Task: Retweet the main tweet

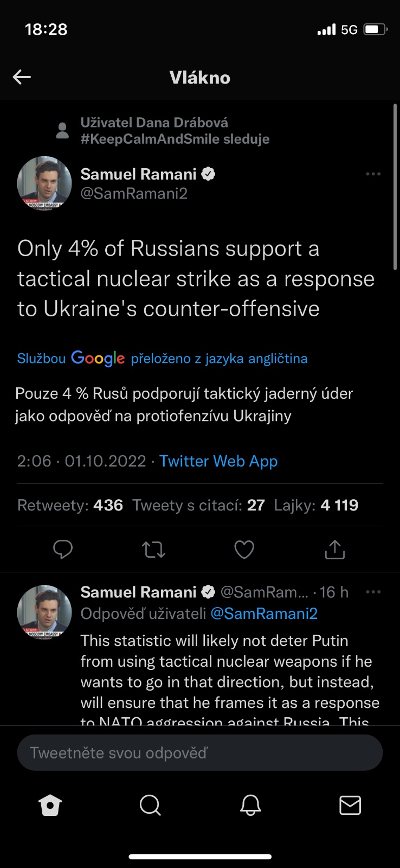Action: (x=153, y=550)
